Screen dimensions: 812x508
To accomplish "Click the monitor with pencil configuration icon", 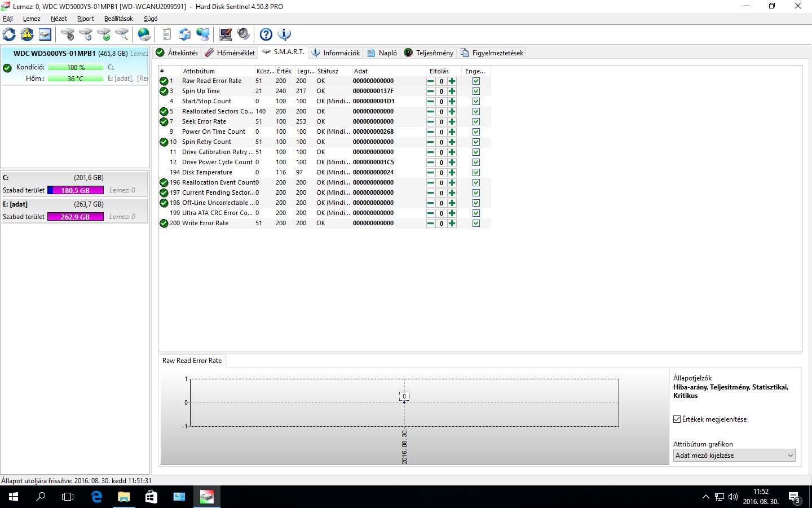I will (226, 34).
